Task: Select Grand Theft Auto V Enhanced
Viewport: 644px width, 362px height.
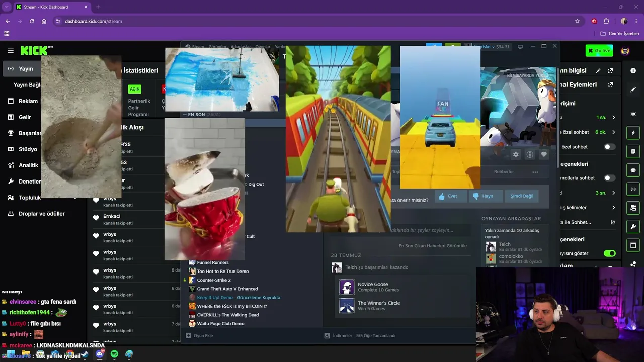Action: (227, 289)
